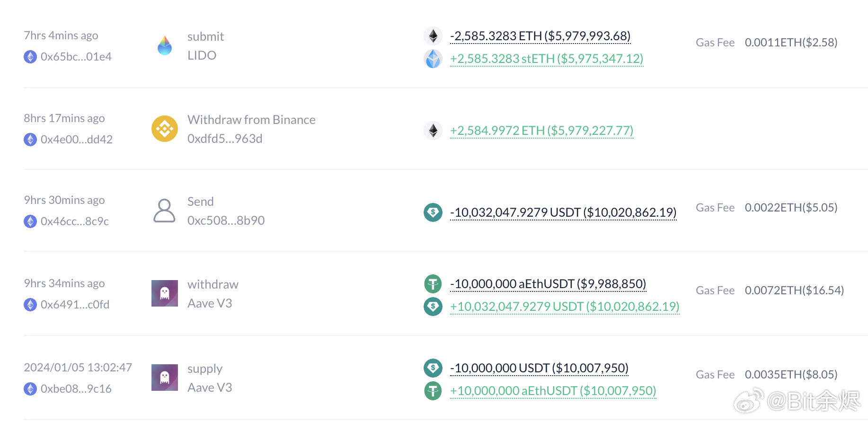Click the user avatar icon beside Send
The height and width of the screenshot is (422, 868).
click(x=165, y=211)
